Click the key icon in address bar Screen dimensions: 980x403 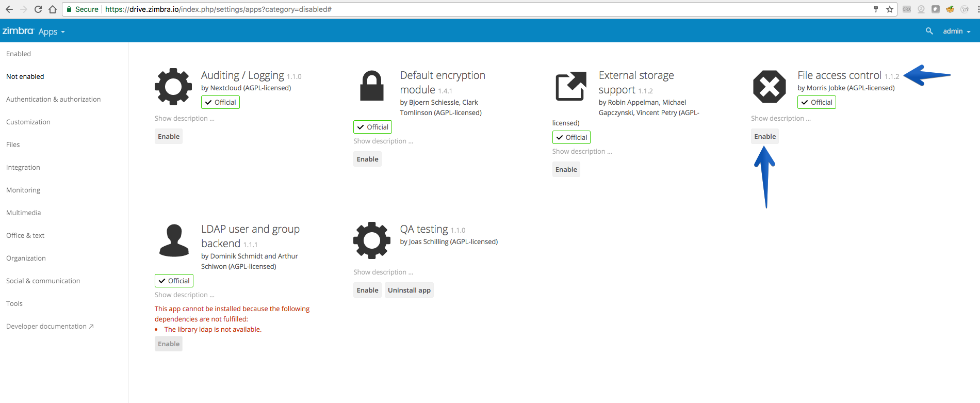pyautogui.click(x=876, y=9)
